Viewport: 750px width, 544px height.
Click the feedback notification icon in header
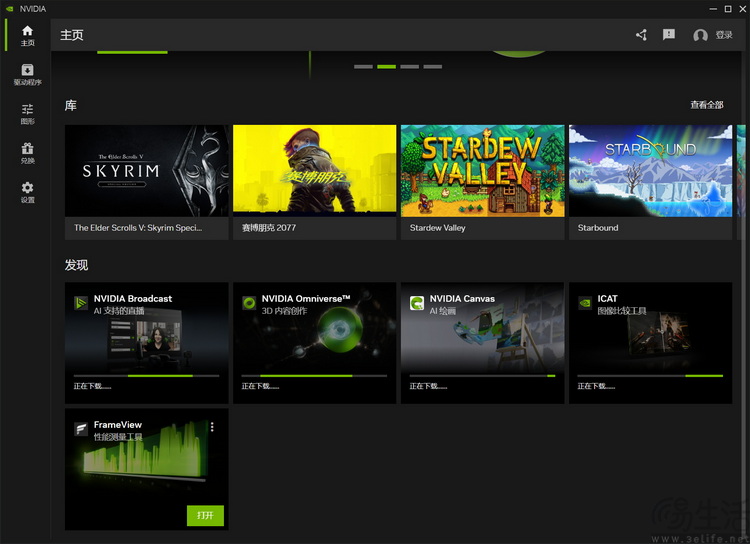pos(669,34)
